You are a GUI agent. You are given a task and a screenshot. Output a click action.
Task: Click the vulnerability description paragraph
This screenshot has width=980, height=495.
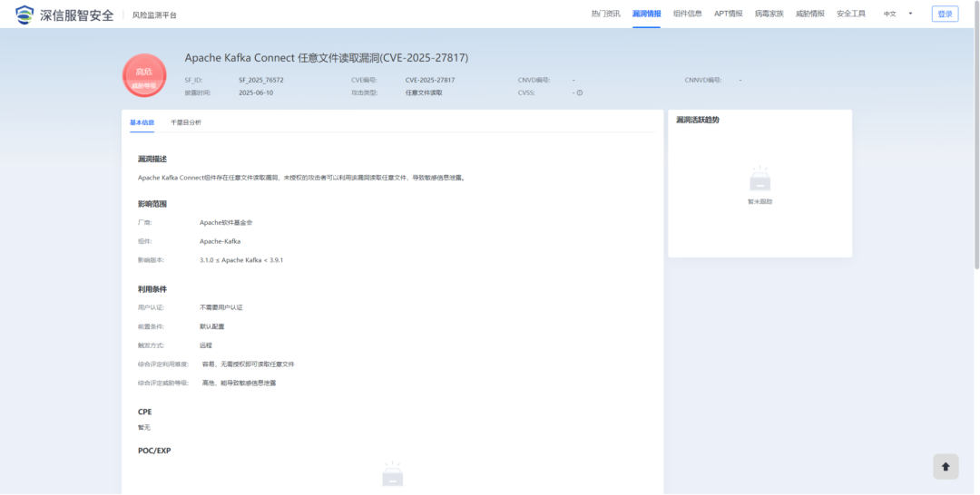coord(301,178)
